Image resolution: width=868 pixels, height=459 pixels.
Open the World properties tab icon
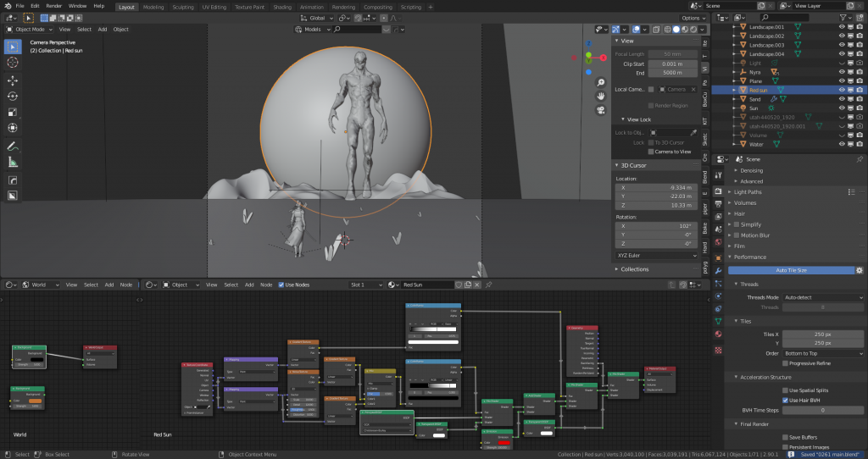718,242
